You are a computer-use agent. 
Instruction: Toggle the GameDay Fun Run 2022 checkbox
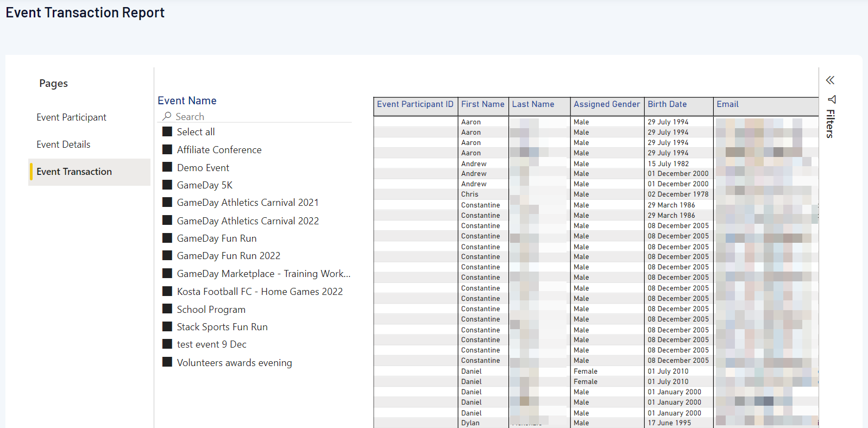[167, 255]
